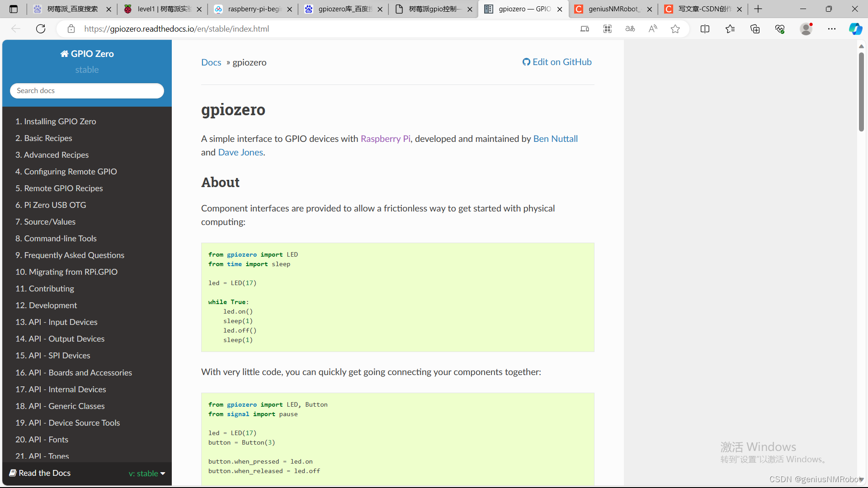Open the split screen icon

click(x=705, y=29)
